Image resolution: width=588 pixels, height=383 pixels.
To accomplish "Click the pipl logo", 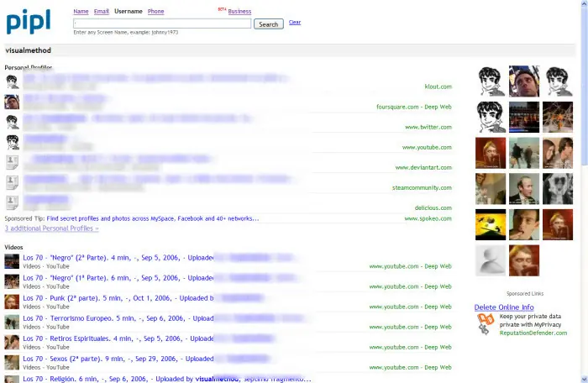I will pyautogui.click(x=29, y=22).
